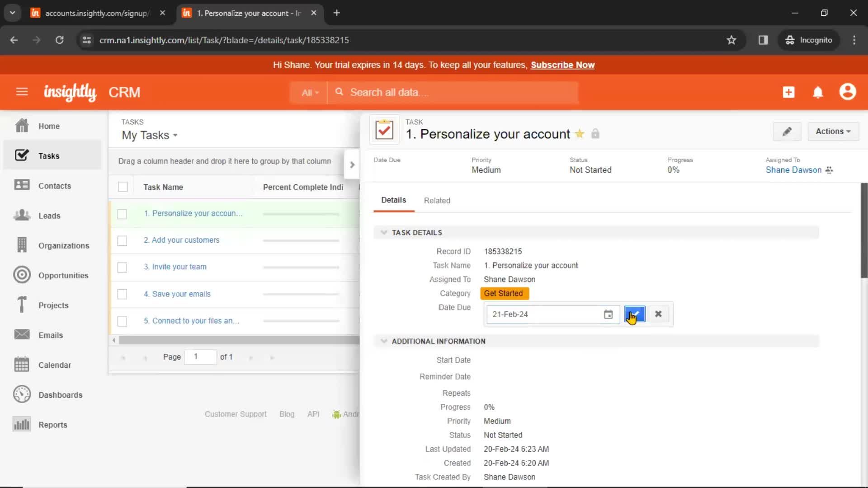The width and height of the screenshot is (868, 488).
Task: Open the Invite your team task link
Action: [175, 267]
